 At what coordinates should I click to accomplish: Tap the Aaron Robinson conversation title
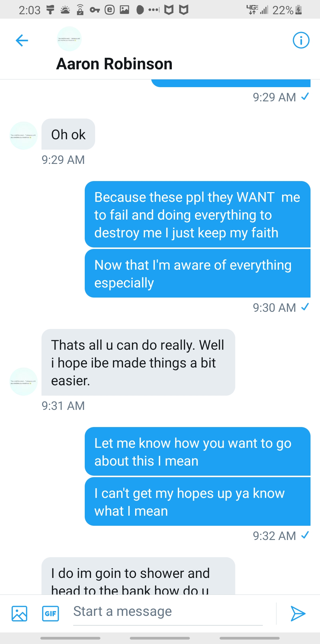point(114,64)
